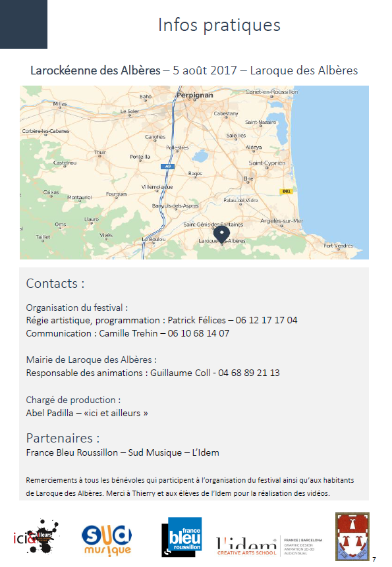Click the dark blue square in top corner

(x=24, y=24)
